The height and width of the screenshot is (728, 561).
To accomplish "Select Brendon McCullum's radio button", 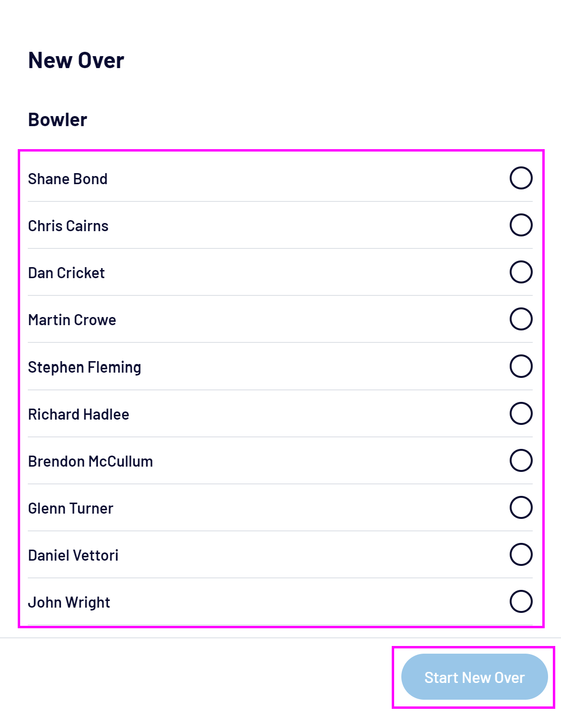I will [521, 460].
